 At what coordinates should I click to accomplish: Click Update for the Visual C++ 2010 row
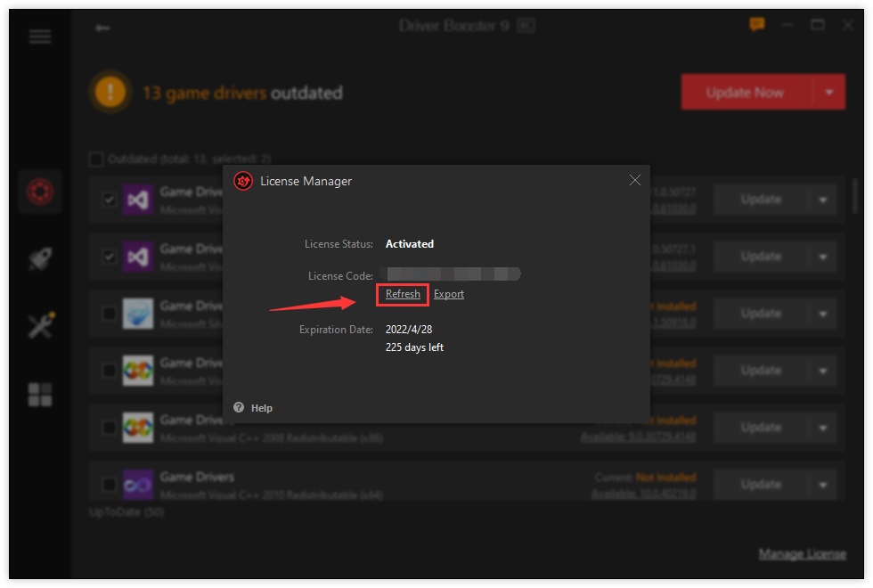[761, 485]
